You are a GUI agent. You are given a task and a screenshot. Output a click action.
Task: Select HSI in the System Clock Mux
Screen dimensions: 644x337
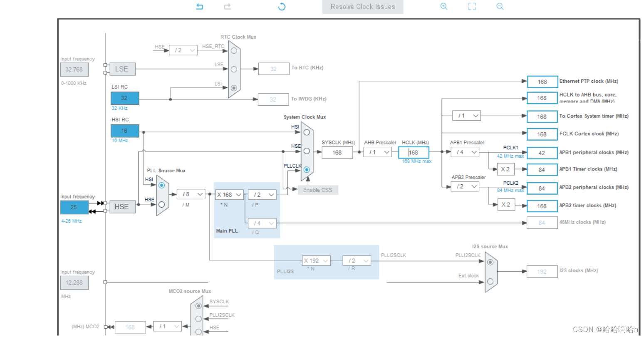(x=307, y=132)
